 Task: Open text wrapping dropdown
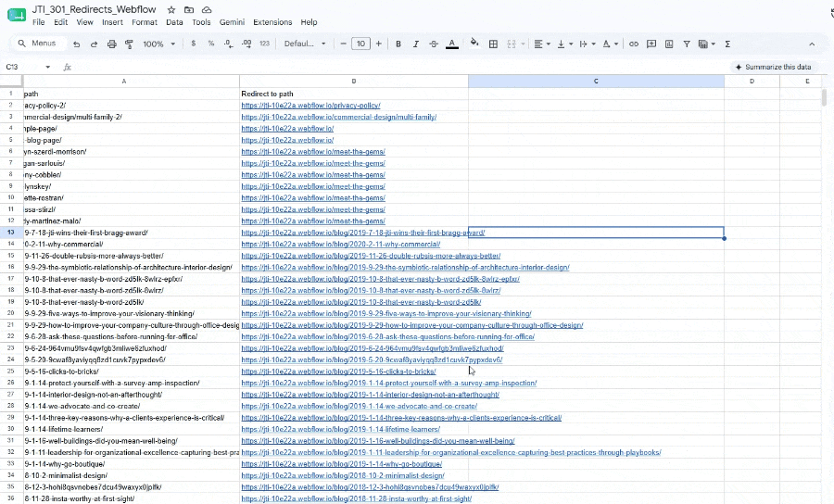coord(588,44)
